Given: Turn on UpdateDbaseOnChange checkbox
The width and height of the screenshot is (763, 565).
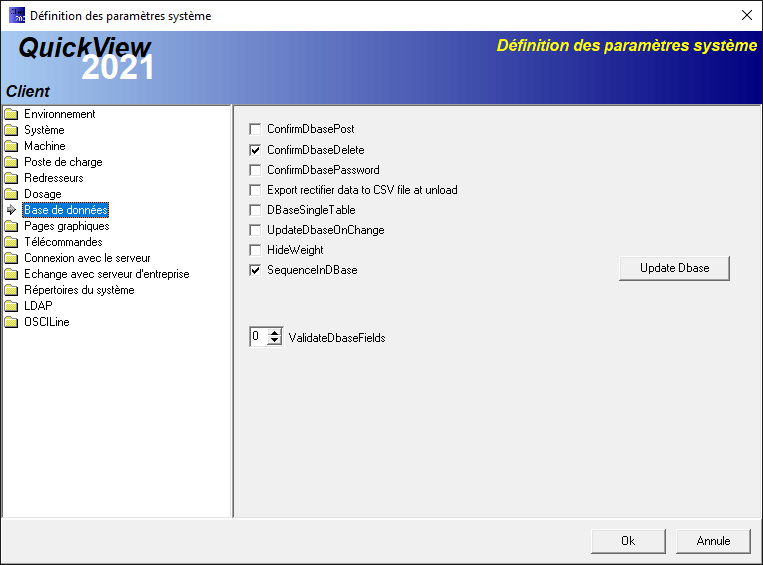Looking at the screenshot, I should (x=255, y=230).
